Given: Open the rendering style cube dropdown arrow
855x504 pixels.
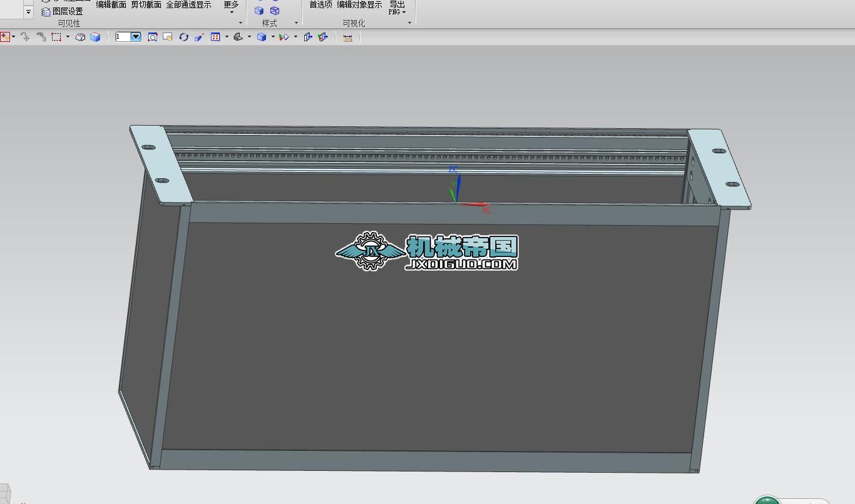Looking at the screenshot, I should coord(273,37).
